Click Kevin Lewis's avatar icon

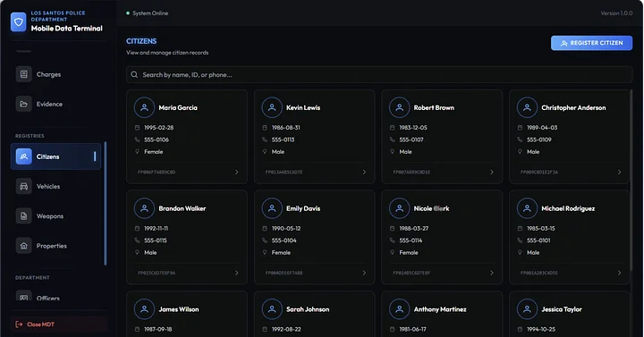coord(272,107)
